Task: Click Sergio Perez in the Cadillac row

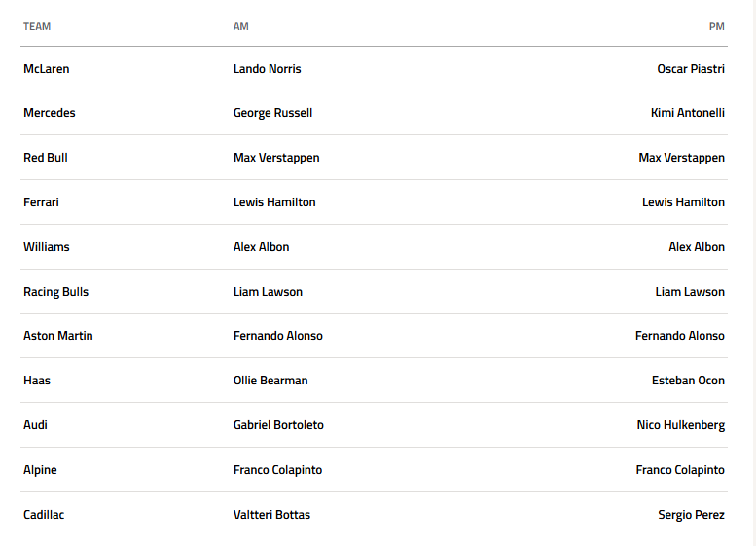Action: [691, 515]
